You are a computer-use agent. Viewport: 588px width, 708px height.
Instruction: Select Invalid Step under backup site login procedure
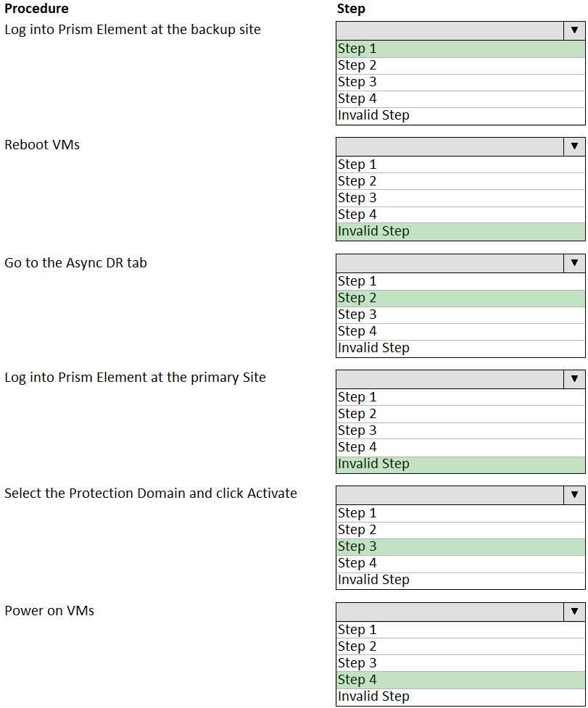(x=460, y=115)
